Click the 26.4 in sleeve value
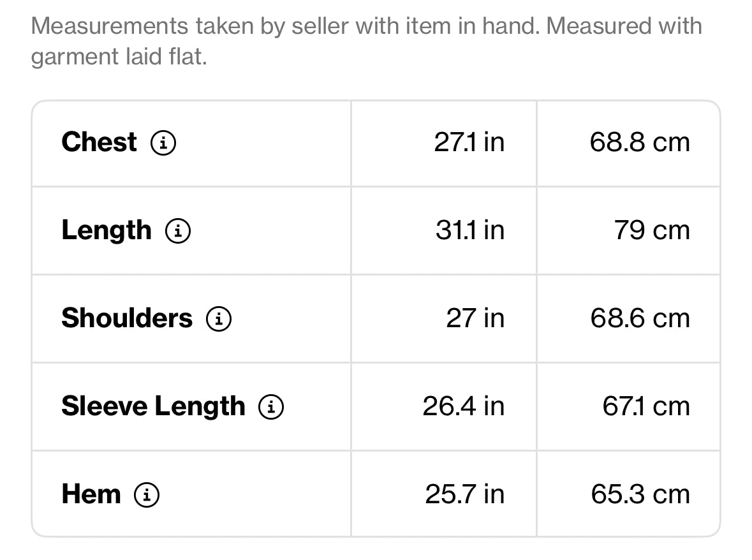The image size is (752, 560). click(x=463, y=406)
